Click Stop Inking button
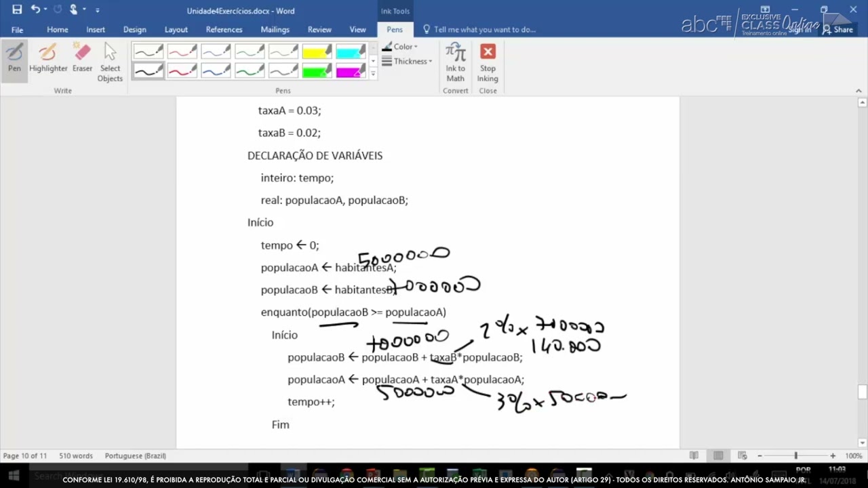Viewport: 868px width, 488px height. click(x=488, y=62)
